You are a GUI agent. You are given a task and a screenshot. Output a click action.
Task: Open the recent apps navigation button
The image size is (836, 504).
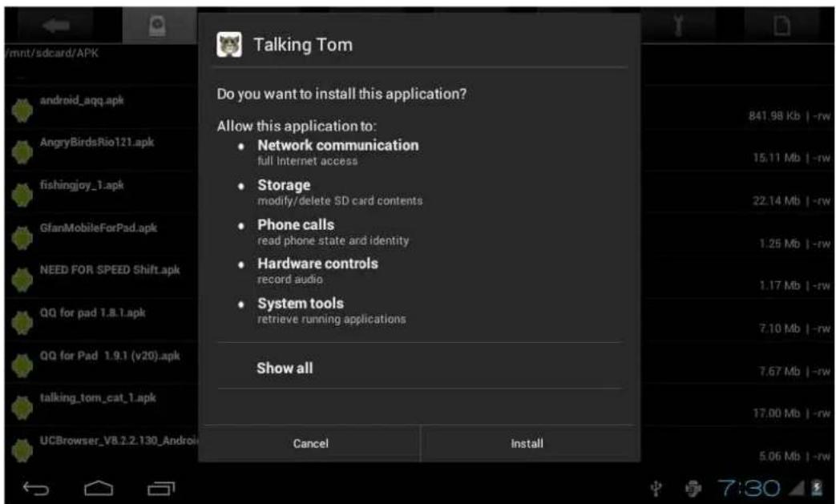click(161, 488)
